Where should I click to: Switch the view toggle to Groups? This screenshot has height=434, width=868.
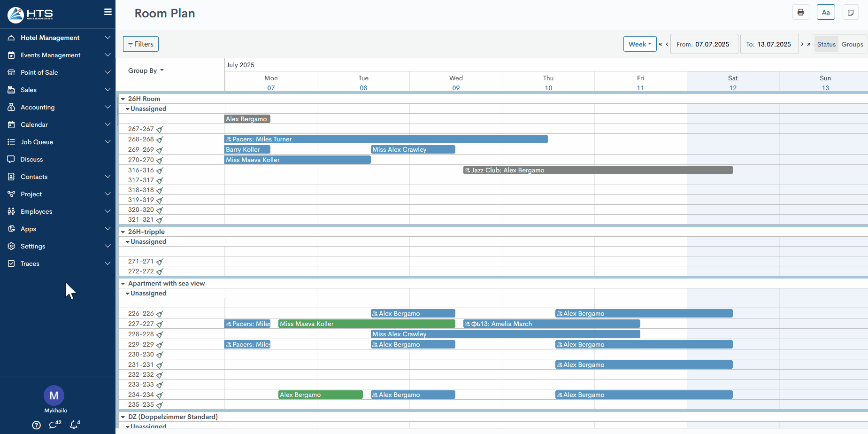coord(852,44)
